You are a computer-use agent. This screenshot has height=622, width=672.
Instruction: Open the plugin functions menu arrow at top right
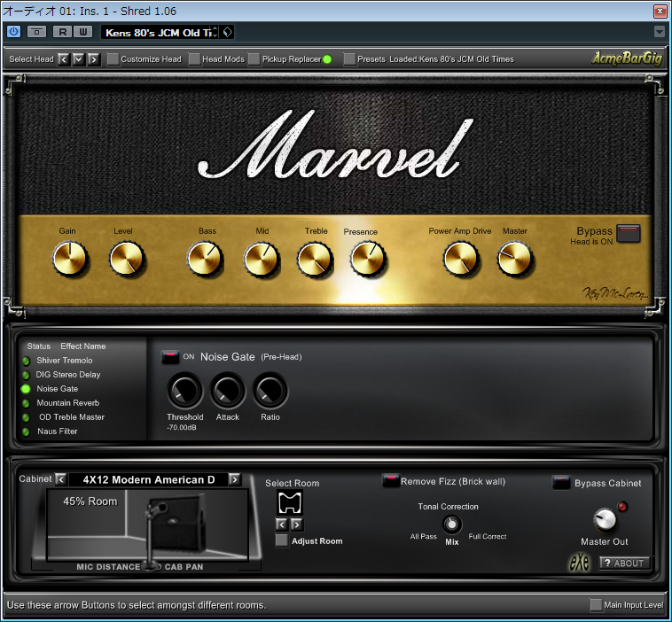click(660, 32)
